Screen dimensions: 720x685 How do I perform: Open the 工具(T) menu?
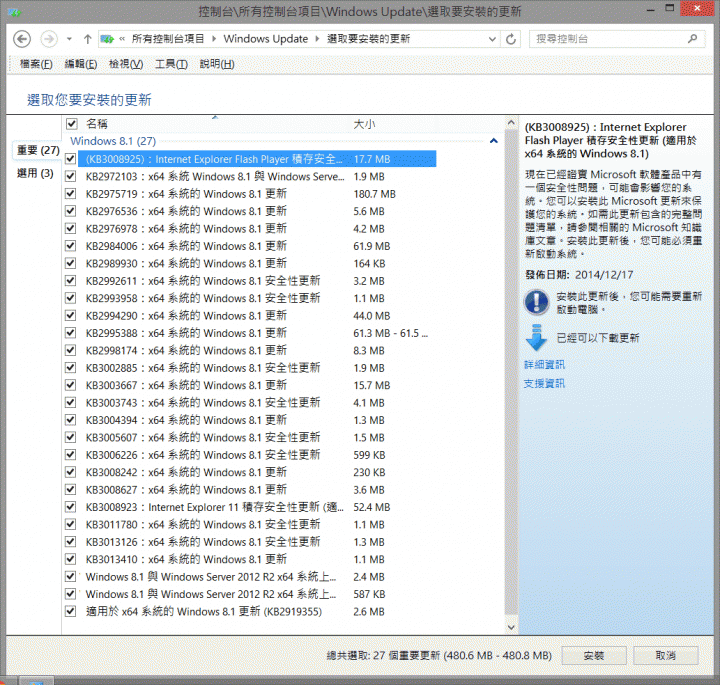pyautogui.click(x=171, y=64)
